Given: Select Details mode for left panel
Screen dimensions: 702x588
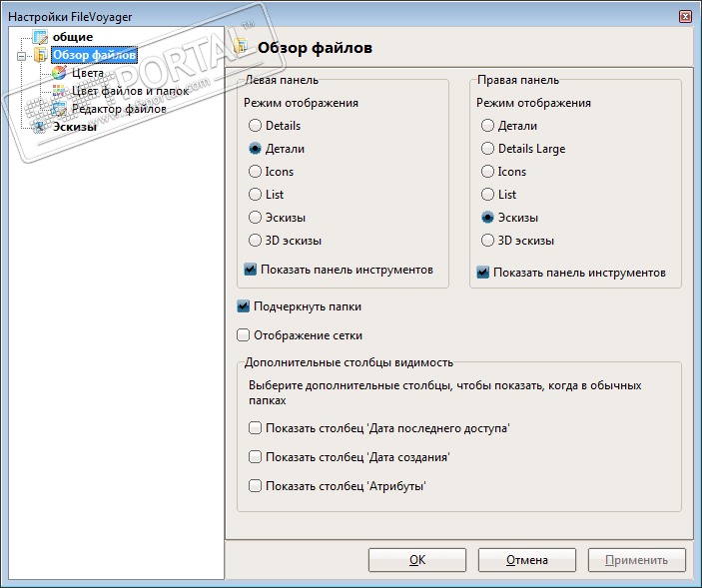Looking at the screenshot, I should point(255,126).
